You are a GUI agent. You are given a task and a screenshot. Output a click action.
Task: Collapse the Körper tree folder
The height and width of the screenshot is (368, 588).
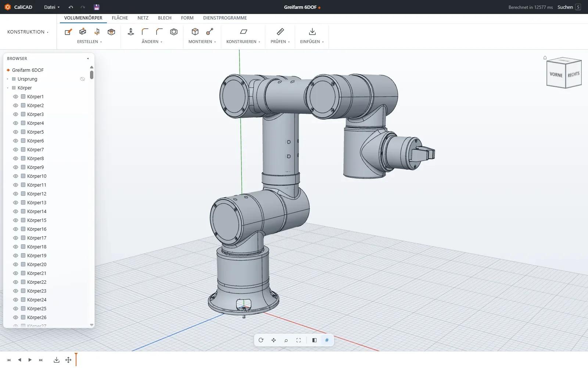pos(8,88)
